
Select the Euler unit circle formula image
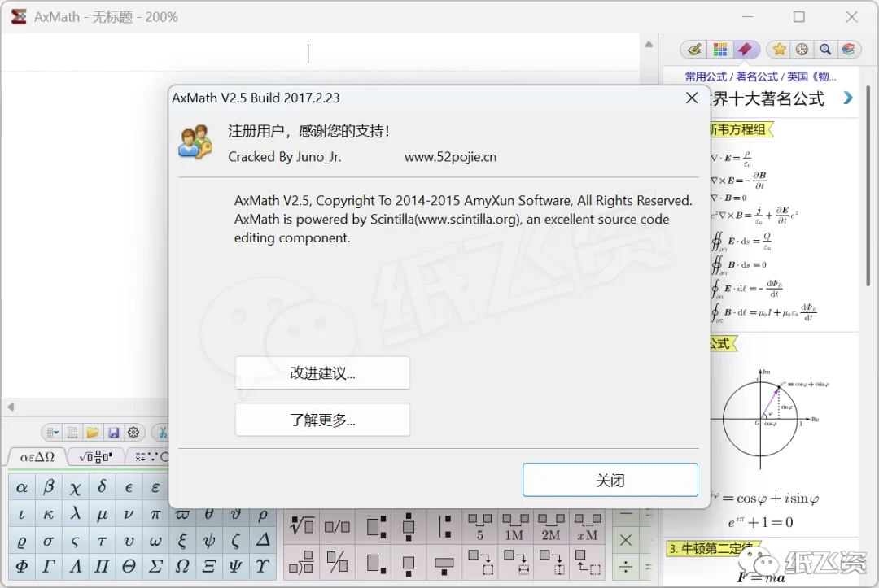[771, 418]
